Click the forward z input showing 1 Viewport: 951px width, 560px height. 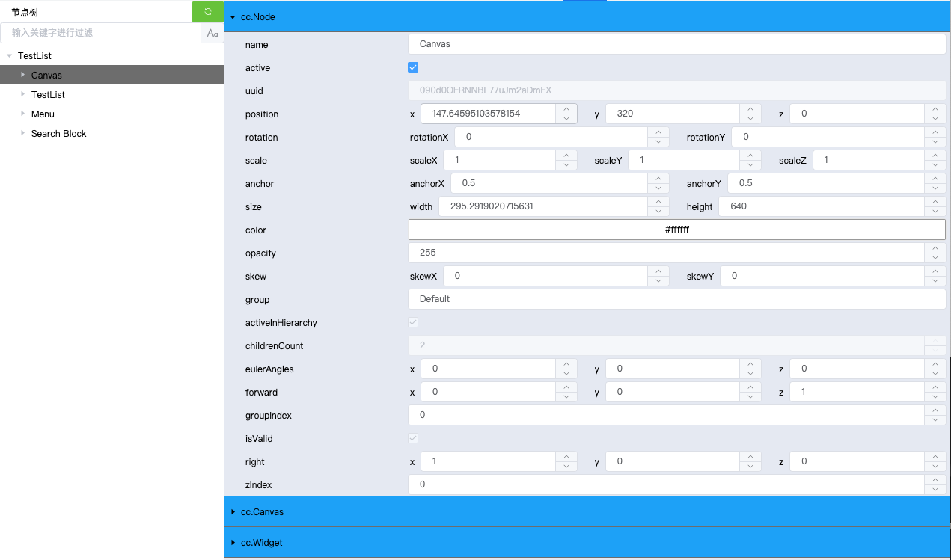[857, 392]
